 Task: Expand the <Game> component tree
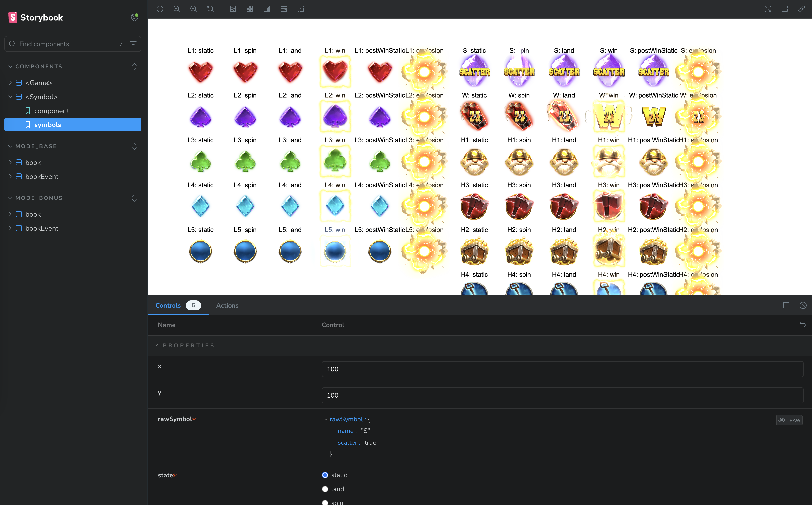(10, 83)
